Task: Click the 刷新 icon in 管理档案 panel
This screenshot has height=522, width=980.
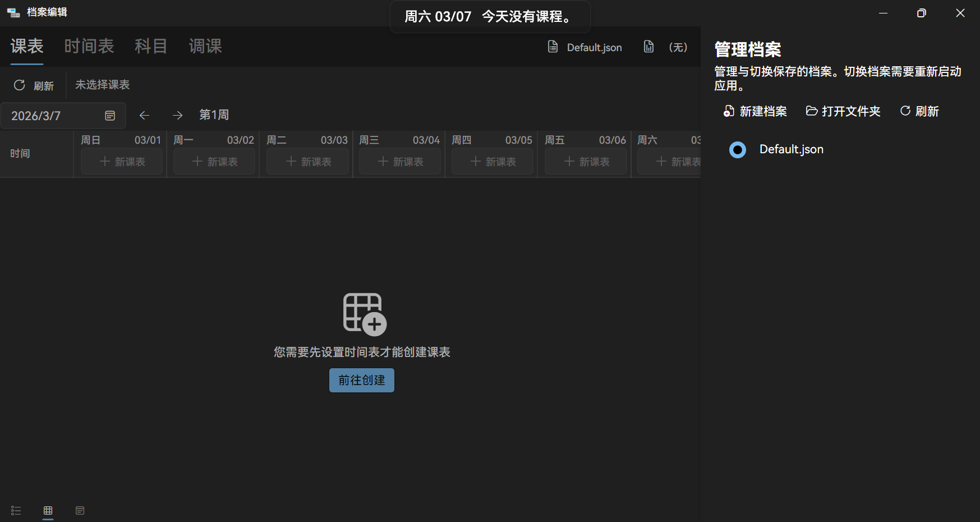Action: [905, 111]
